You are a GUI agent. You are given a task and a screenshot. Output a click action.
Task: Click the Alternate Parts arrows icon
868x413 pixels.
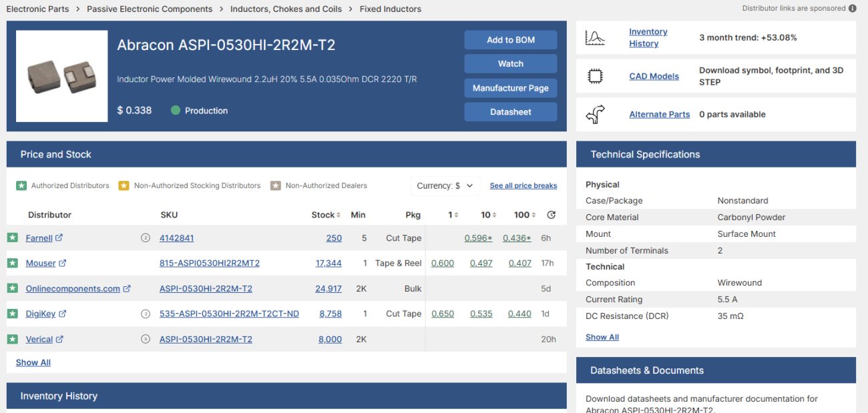pyautogui.click(x=595, y=114)
